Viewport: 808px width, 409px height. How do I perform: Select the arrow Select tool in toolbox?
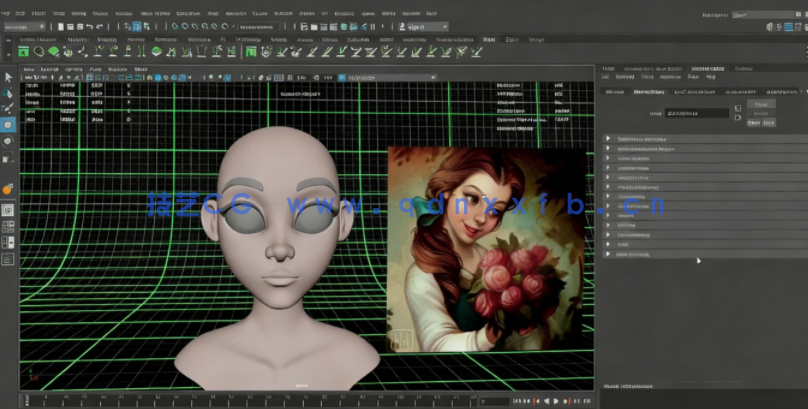8,77
